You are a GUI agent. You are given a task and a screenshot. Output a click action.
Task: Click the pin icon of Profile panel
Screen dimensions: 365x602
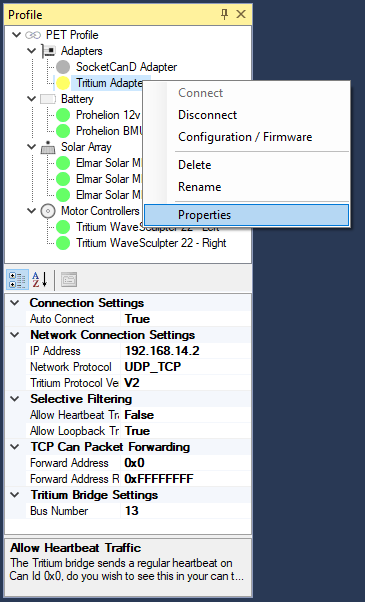tap(225, 15)
